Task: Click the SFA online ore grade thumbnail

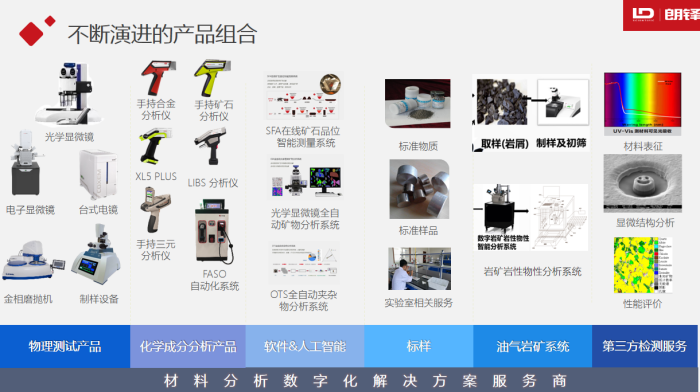Action: [304, 96]
